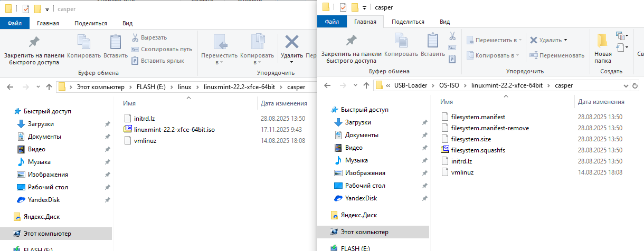Expand 'Переместить в' dropdown in right window
644x251 pixels.
(519, 40)
